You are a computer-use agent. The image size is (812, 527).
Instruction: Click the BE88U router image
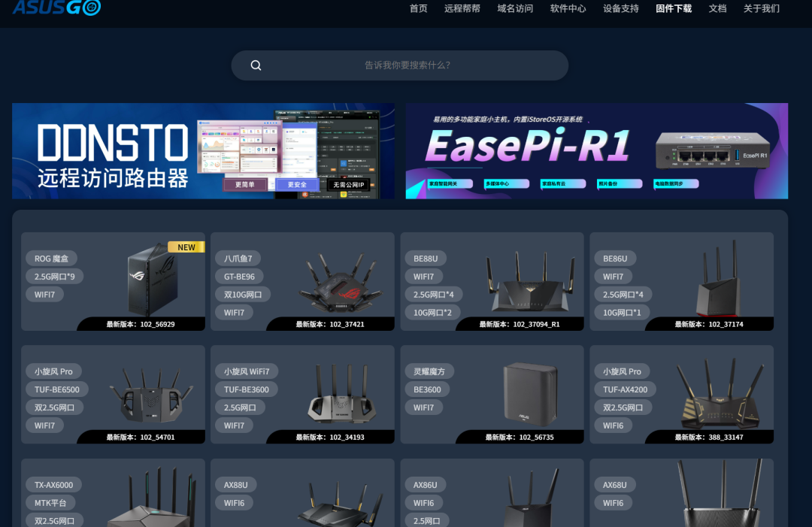pos(530,282)
